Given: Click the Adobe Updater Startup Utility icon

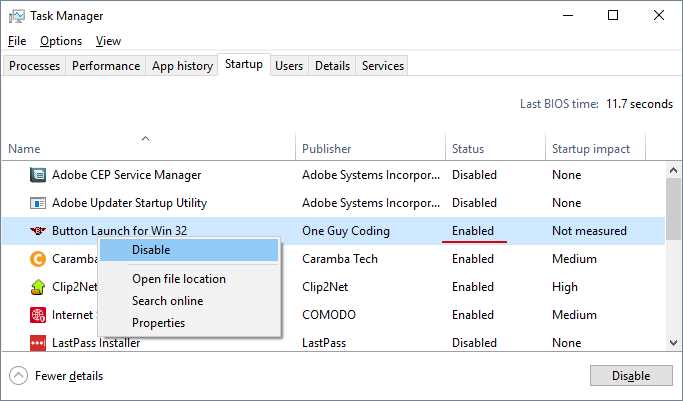Looking at the screenshot, I should pyautogui.click(x=38, y=203).
